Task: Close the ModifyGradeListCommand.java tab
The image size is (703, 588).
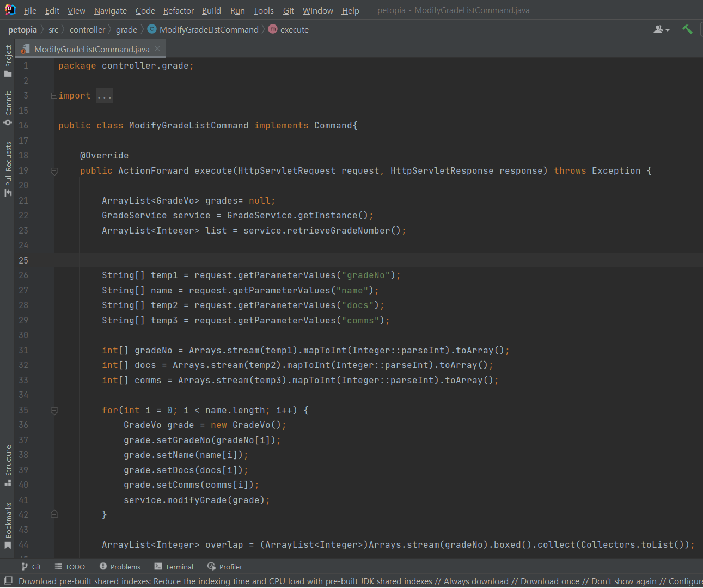Action: [x=157, y=48]
